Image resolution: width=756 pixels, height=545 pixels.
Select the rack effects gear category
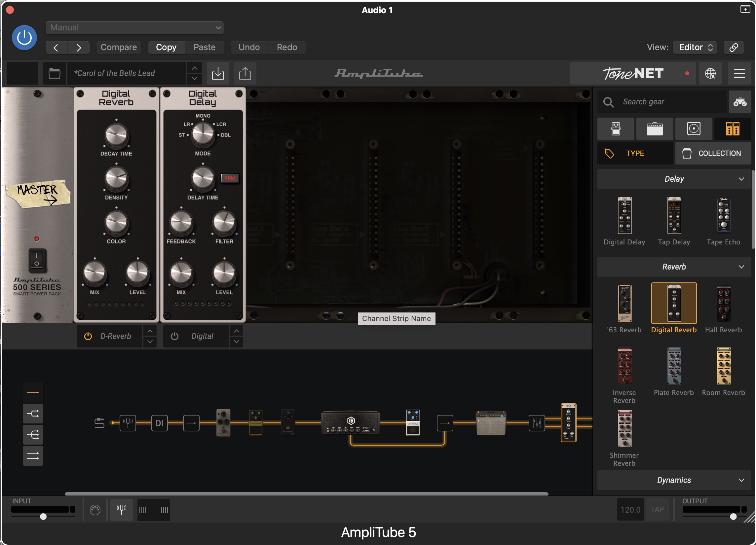tap(733, 129)
